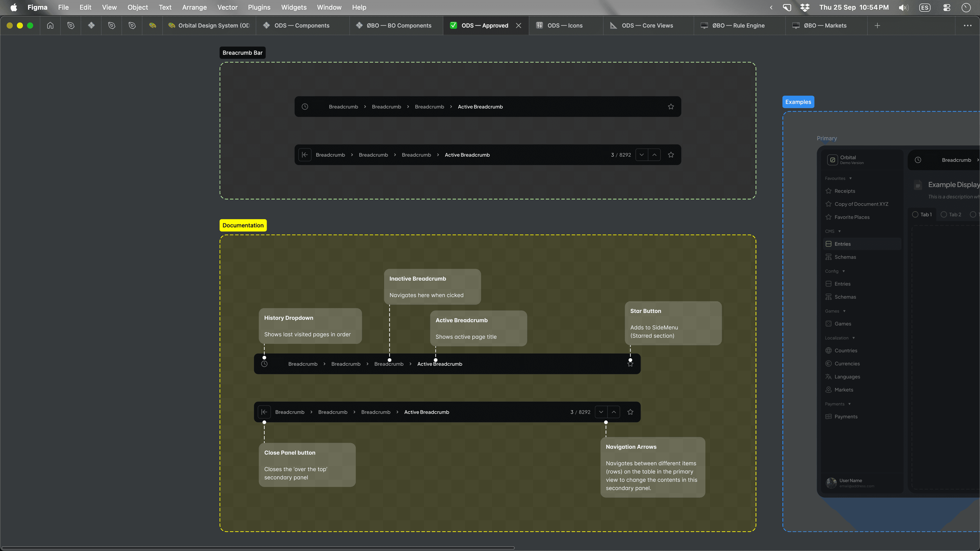Click the star icon in top breadcrumb bar
Viewport: 980px width, 551px height.
point(671,106)
